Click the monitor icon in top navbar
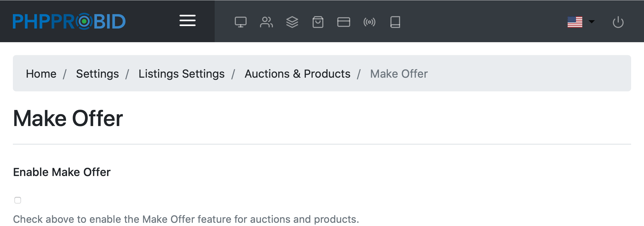Viewport: 644px width, 226px height. click(240, 22)
